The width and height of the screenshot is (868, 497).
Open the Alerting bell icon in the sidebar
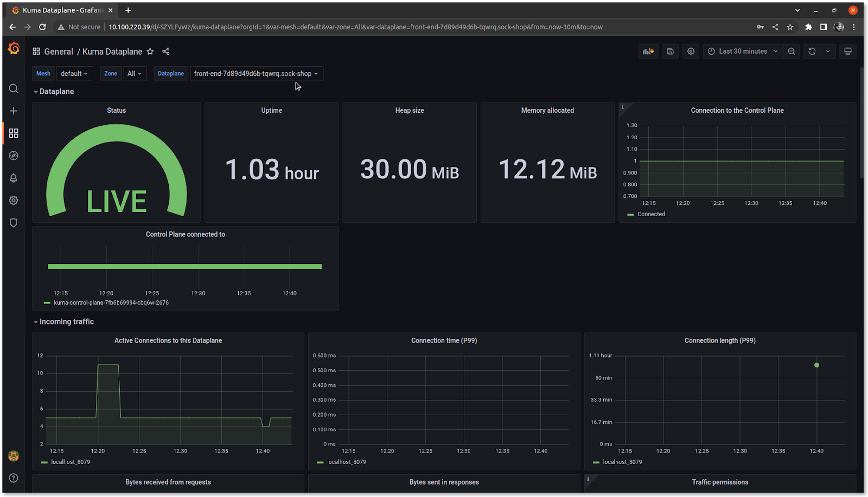coord(14,178)
